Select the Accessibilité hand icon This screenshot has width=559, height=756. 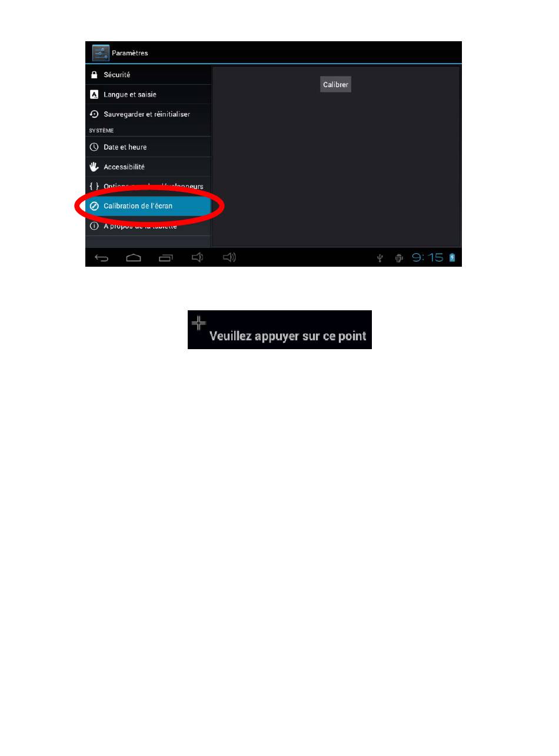click(94, 167)
